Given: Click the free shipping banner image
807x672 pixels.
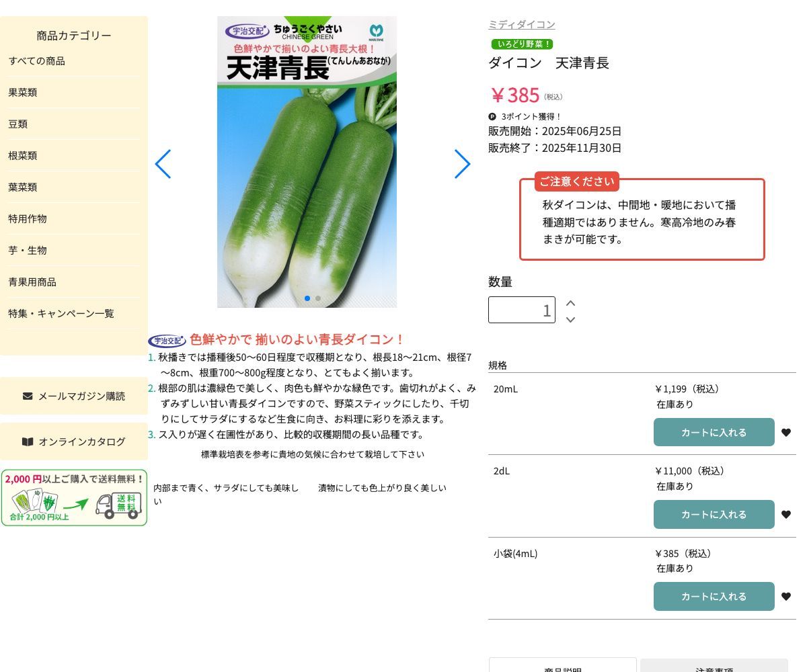Looking at the screenshot, I should coord(74,498).
